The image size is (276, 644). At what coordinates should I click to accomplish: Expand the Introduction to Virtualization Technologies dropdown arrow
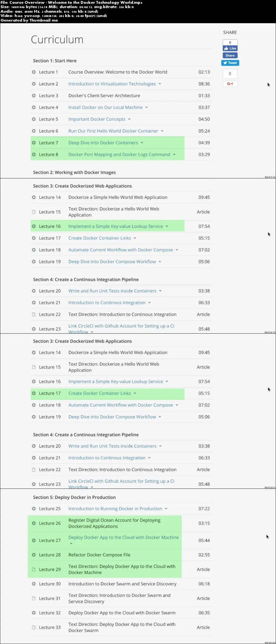160,84
